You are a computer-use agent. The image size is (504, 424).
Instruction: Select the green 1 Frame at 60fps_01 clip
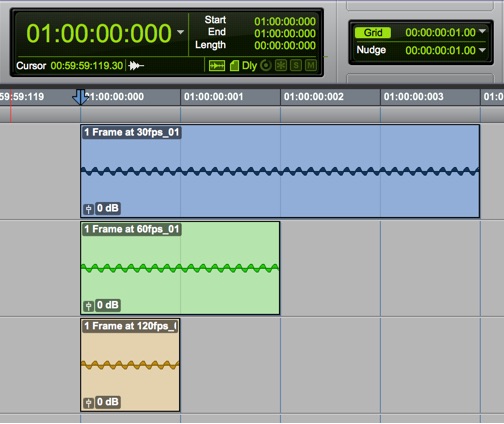point(180,268)
